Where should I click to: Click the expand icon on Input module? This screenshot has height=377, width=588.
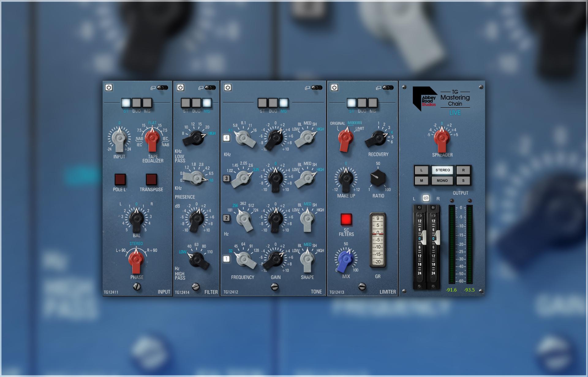[x=153, y=88]
